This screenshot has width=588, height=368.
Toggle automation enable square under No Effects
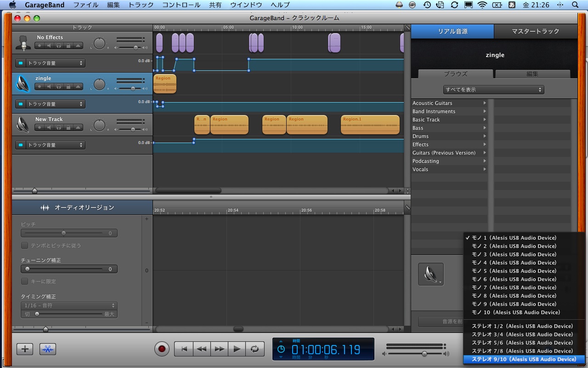coord(21,63)
